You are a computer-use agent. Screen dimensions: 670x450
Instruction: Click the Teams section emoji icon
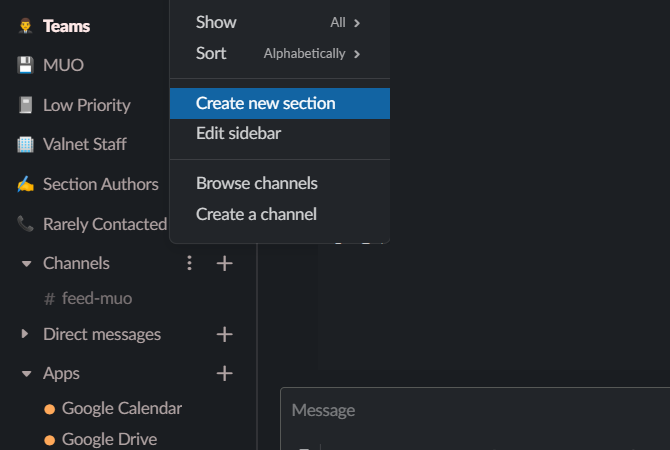pyautogui.click(x=25, y=26)
